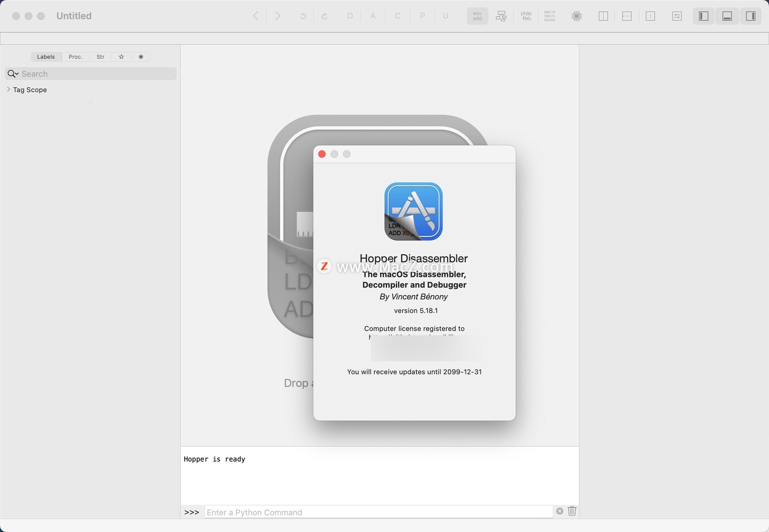
Task: Expand the Tag Scope disclosure triangle
Action: (8, 89)
